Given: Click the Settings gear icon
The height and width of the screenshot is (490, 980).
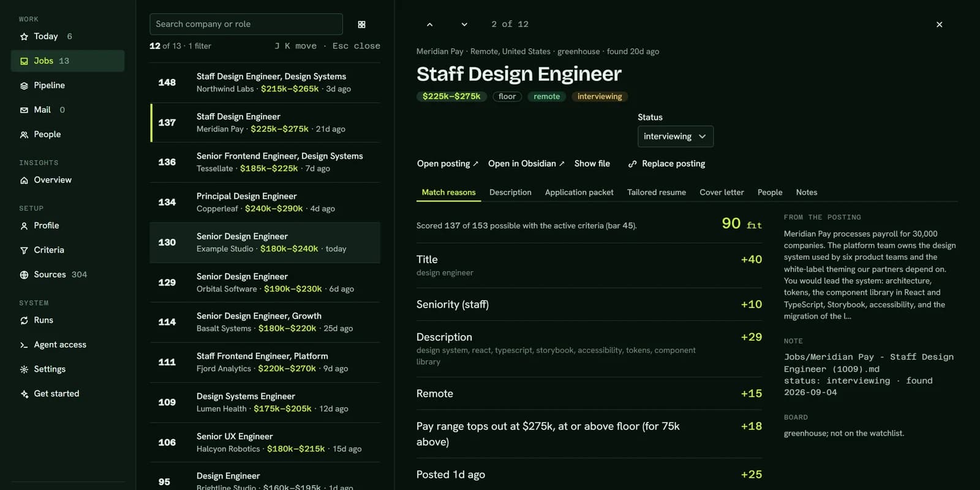Looking at the screenshot, I should [x=24, y=369].
